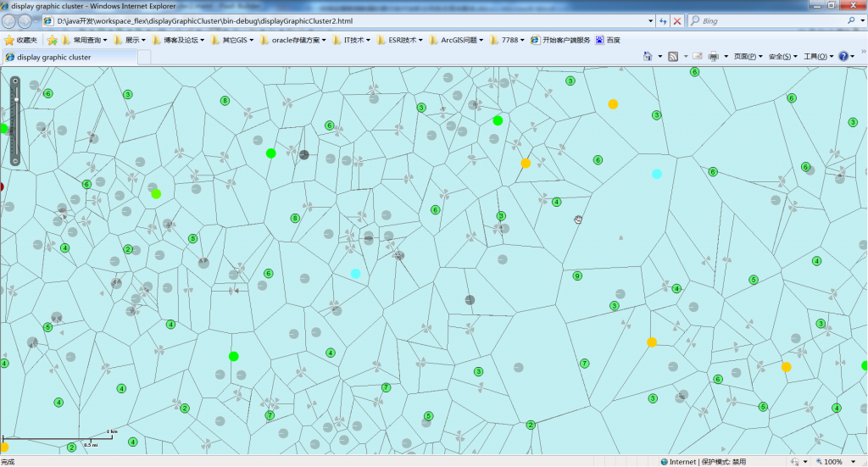Refresh the page with the refresh icon
Screen dimensions: 868x467
pos(663,21)
